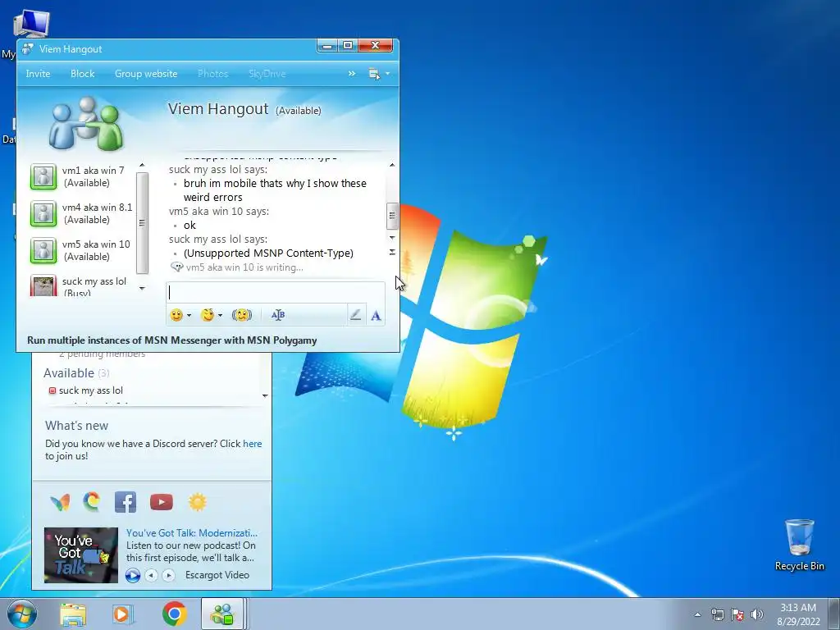Launch Windows Media Player from the taskbar
The height and width of the screenshot is (630, 840).
pyautogui.click(x=123, y=614)
